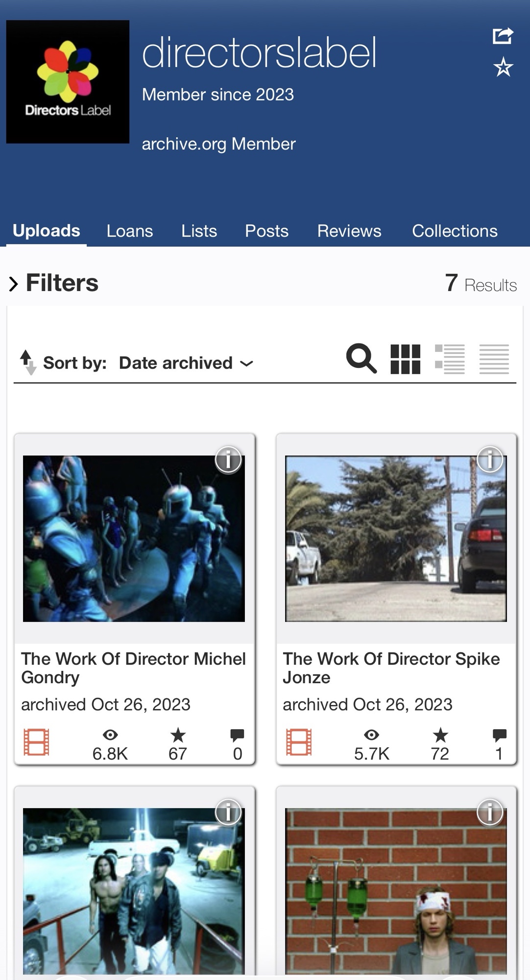The width and height of the screenshot is (530, 980).
Task: Click the film icon on Michel Gondry tile
Action: pyautogui.click(x=36, y=742)
